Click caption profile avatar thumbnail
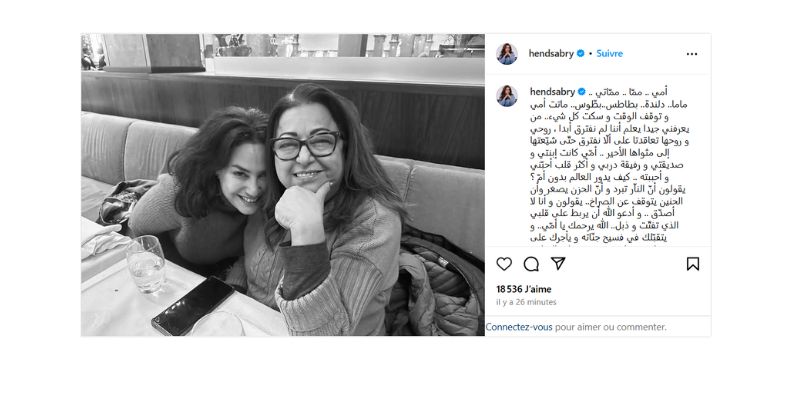 [507, 95]
